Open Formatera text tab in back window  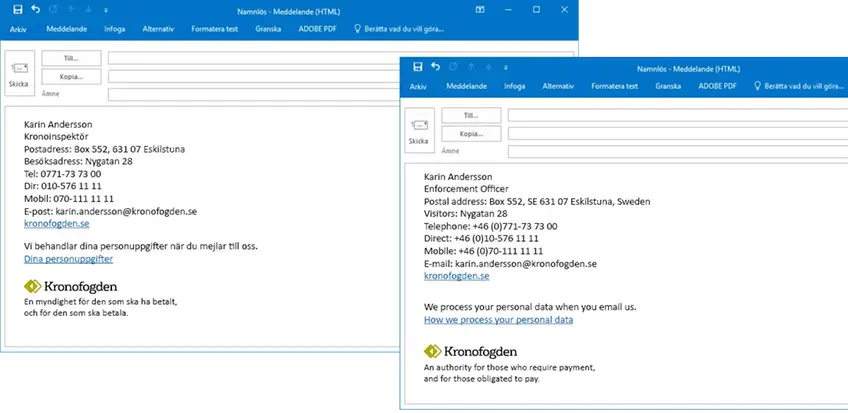pyautogui.click(x=215, y=29)
